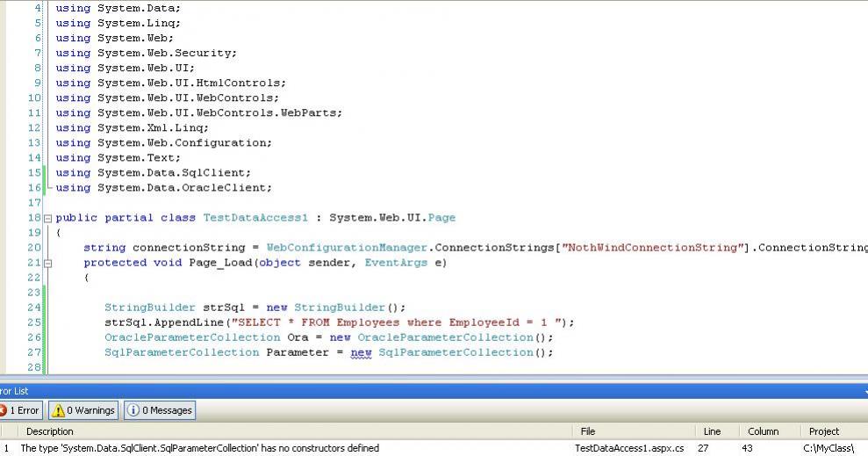Image resolution: width=868 pixels, height=456 pixels.
Task: Click the yellow warning triangle icon
Action: point(58,410)
